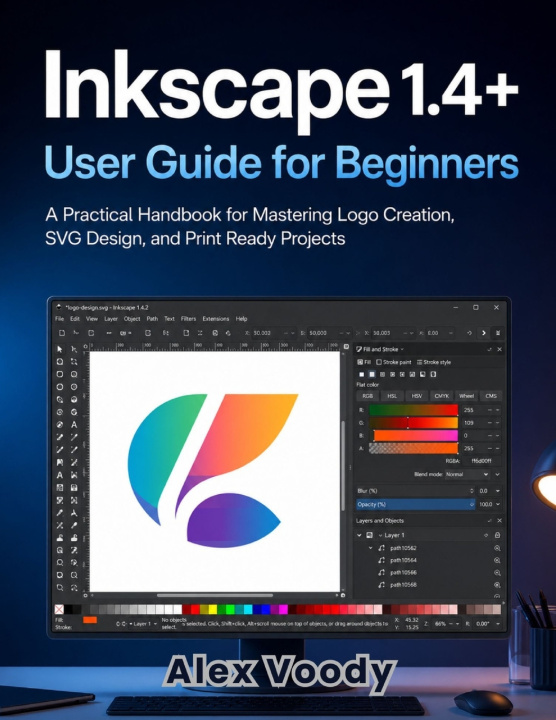Switch to the Stroke style tab
Screen dimensions: 556x720
pyautogui.click(x=434, y=362)
